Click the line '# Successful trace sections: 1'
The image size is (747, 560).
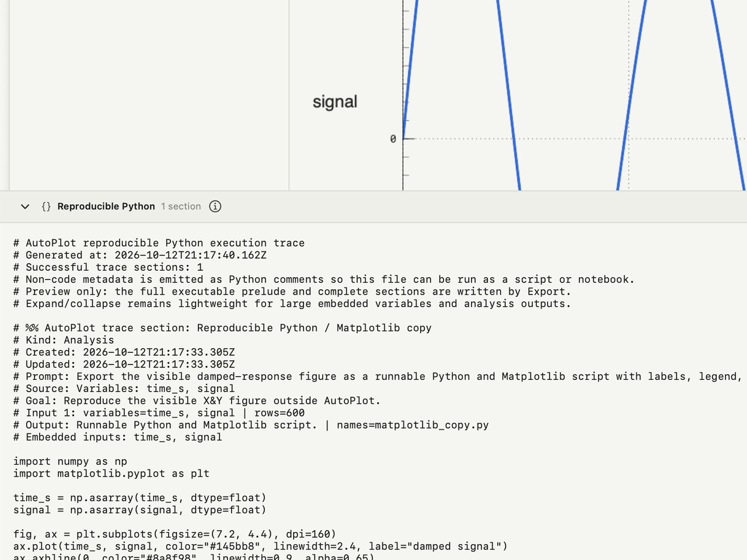[x=109, y=267]
